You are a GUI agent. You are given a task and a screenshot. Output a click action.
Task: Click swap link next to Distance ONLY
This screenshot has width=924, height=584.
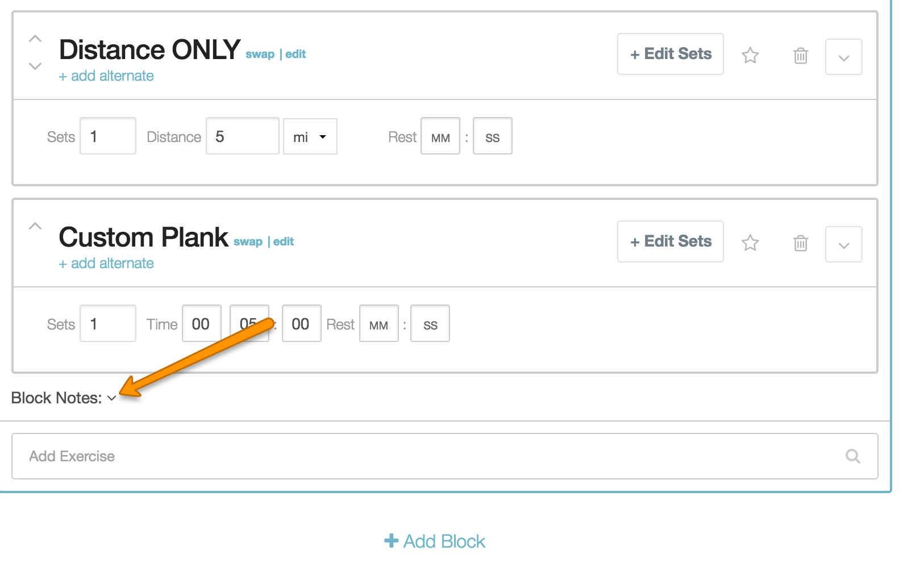tap(260, 55)
